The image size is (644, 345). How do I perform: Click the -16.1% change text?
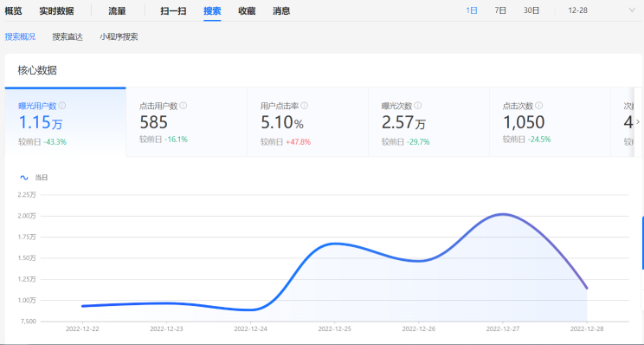(x=177, y=140)
